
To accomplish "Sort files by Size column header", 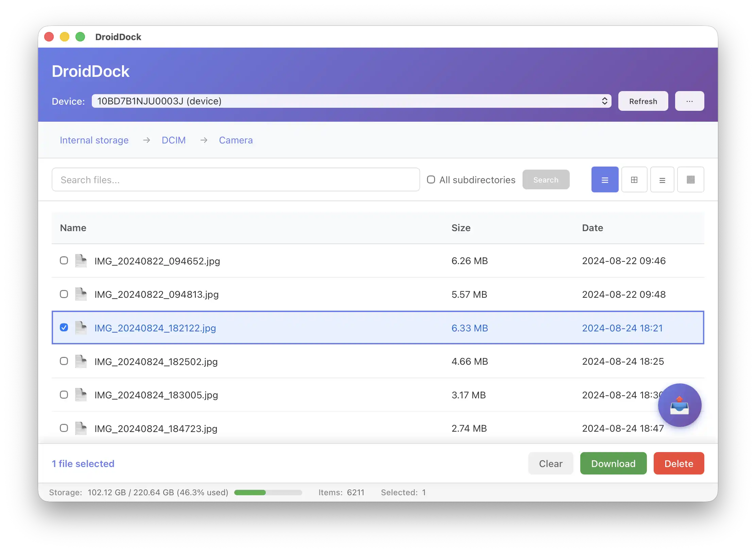I will coord(461,228).
